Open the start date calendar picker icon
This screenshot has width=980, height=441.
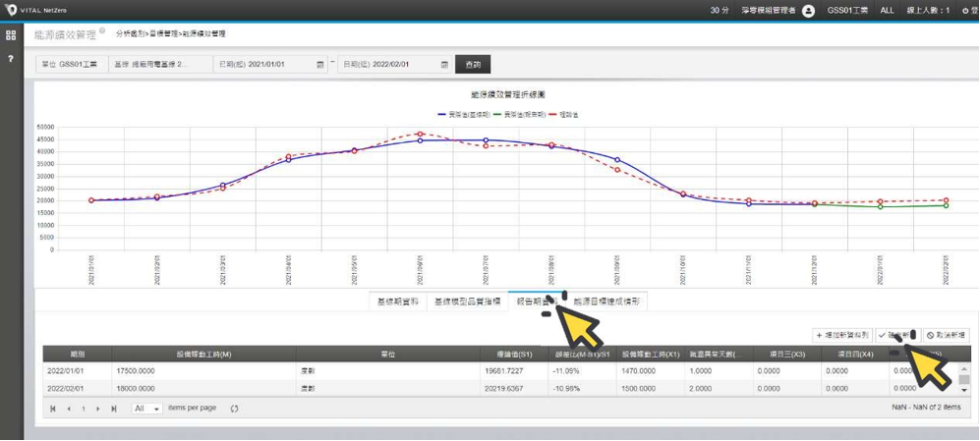tap(320, 65)
